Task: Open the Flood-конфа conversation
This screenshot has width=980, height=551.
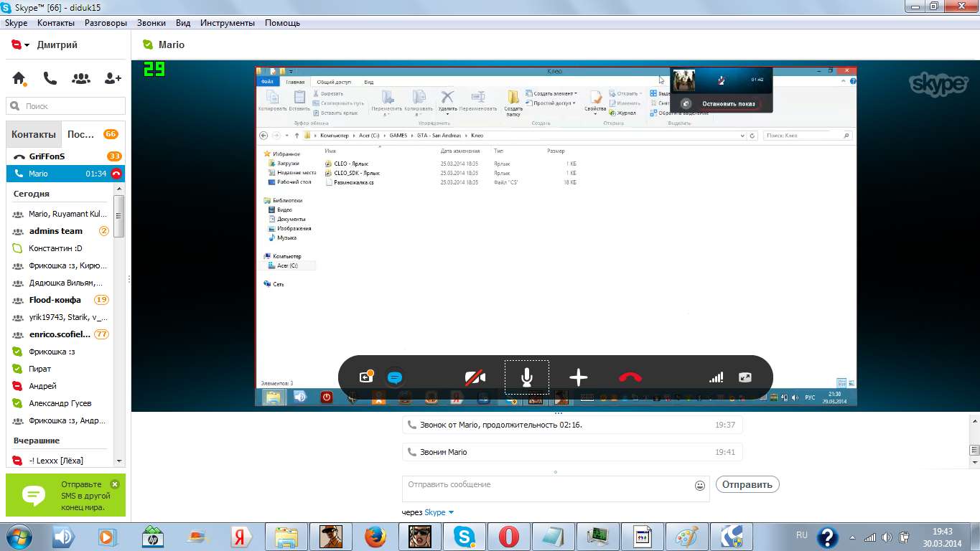Action: [x=60, y=300]
